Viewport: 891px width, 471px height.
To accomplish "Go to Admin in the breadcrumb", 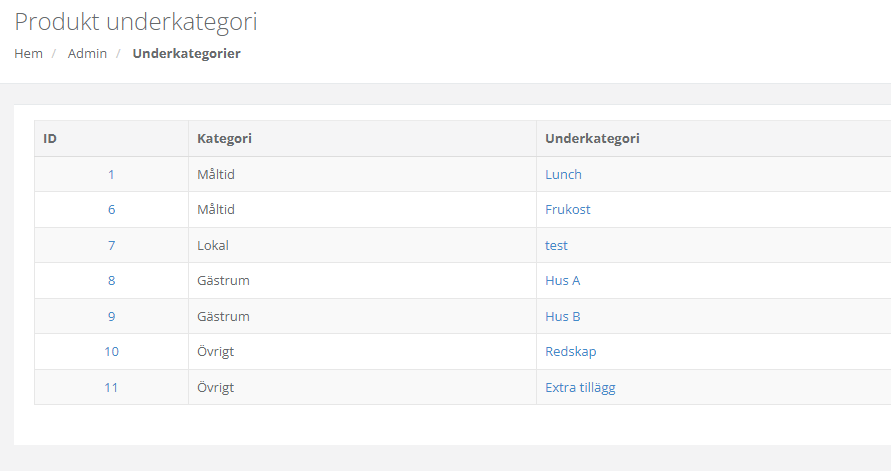I will pos(87,54).
